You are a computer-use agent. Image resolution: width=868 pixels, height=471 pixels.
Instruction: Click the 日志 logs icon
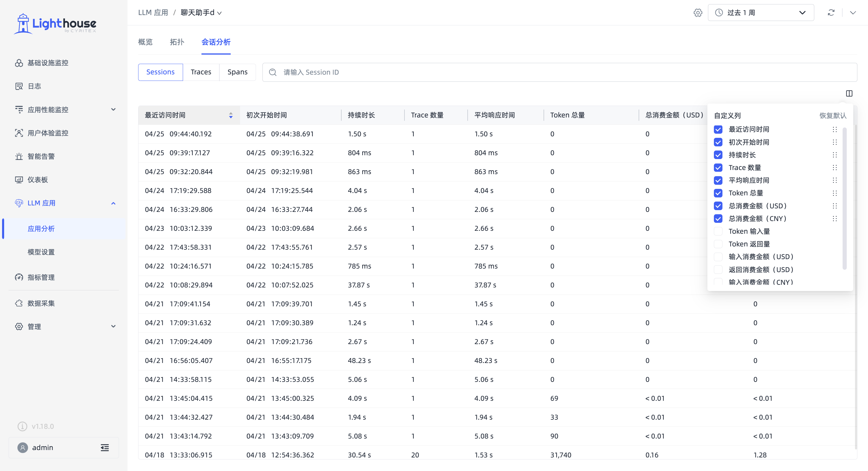click(19, 86)
